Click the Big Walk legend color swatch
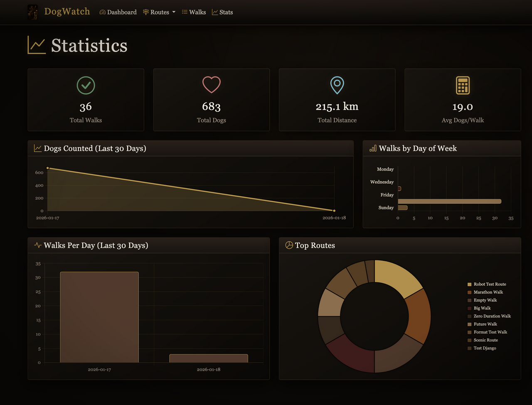532x405 pixels. pyautogui.click(x=470, y=308)
